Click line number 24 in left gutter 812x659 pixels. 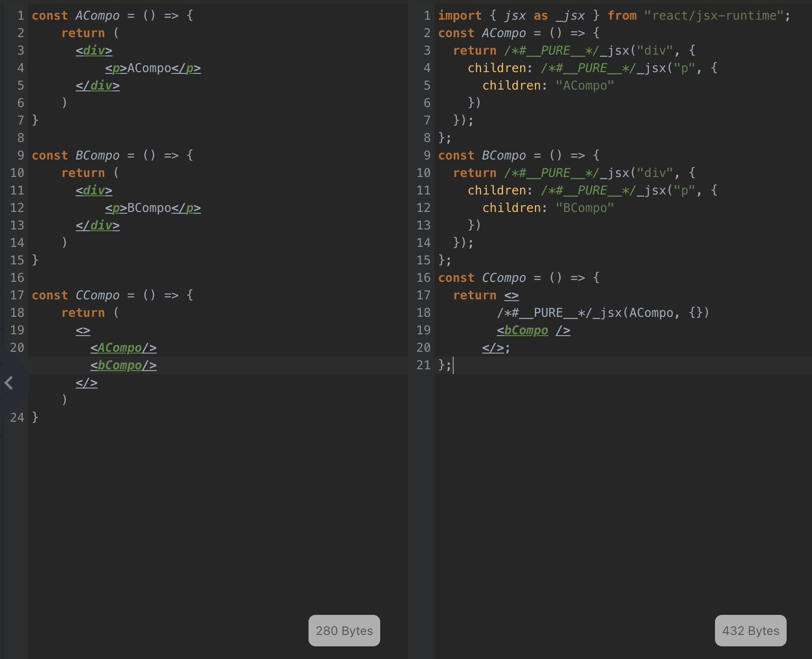[17, 418]
